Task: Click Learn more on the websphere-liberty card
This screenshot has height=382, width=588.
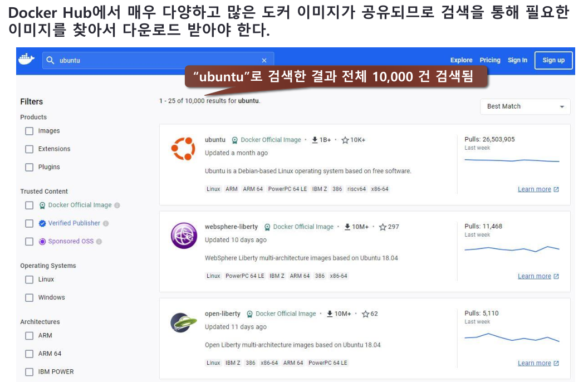Action: 535,276
